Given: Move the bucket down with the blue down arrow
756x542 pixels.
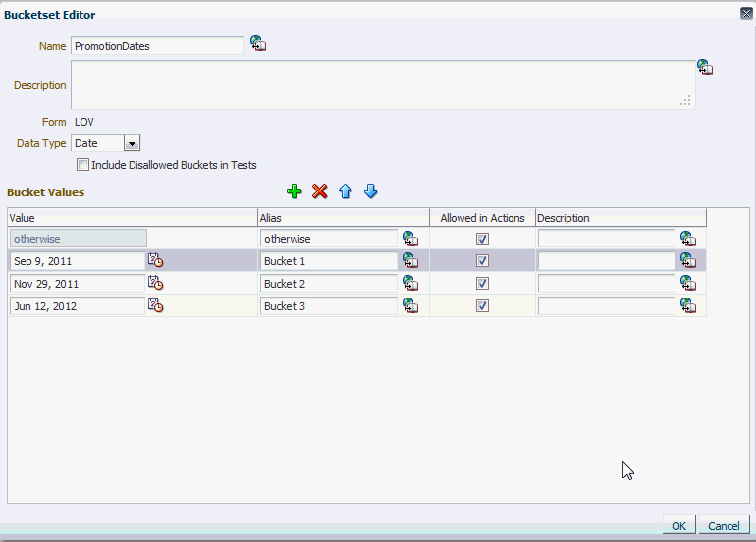Looking at the screenshot, I should [x=371, y=191].
